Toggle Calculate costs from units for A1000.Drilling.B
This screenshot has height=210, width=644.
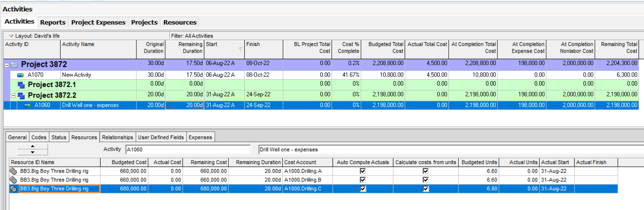point(425,180)
